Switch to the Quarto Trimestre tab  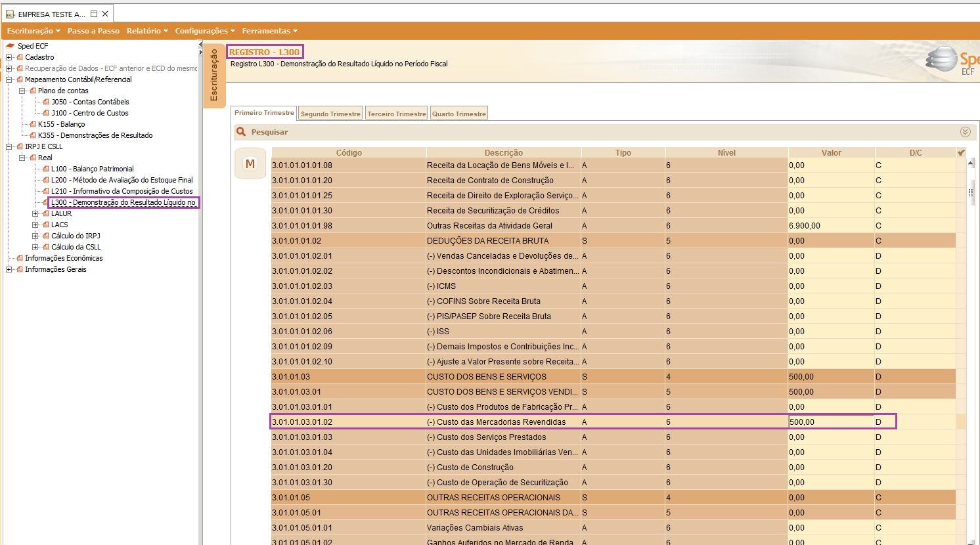click(x=459, y=114)
